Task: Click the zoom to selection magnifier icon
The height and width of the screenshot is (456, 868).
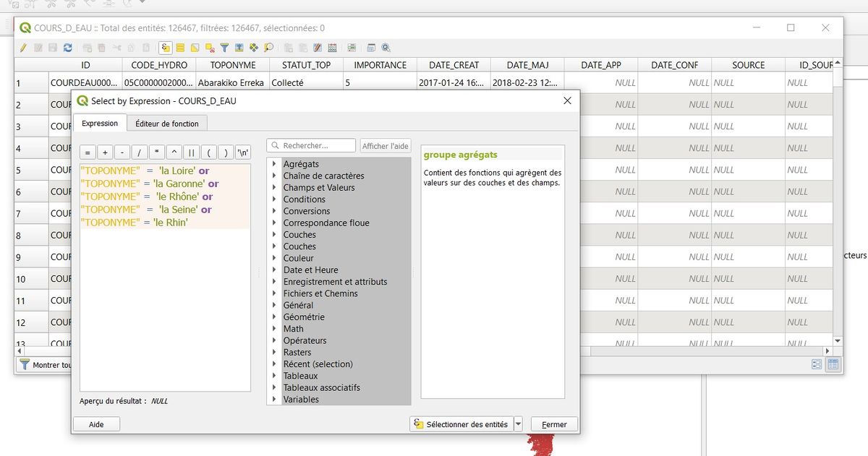Action: pos(268,48)
